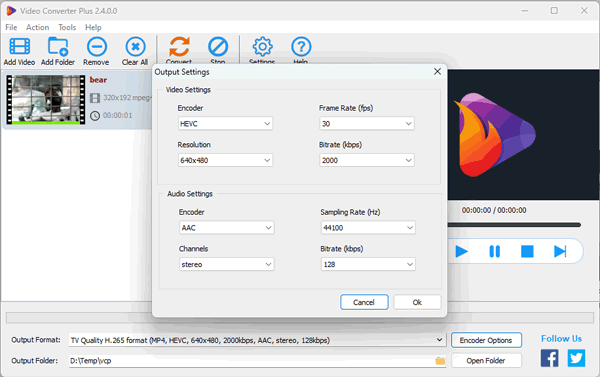This screenshot has width=600, height=377.
Task: Click the Help question mark toolbar icon
Action: (x=301, y=47)
